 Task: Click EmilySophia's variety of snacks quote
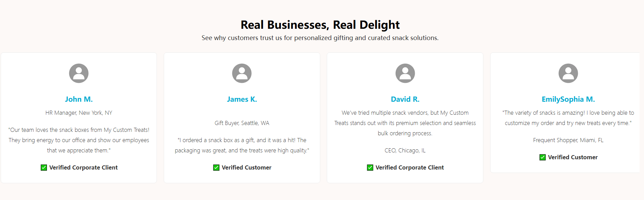click(568, 118)
